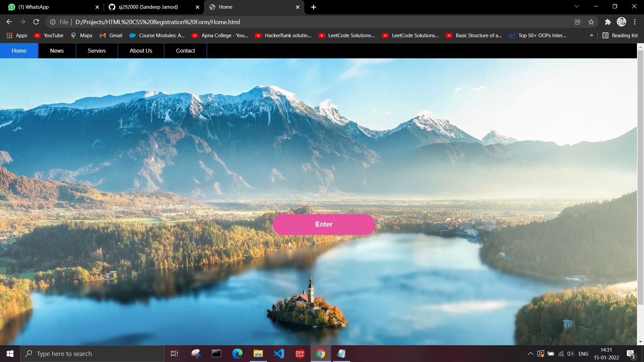The image size is (644, 362).
Task: Bookmark this page with star icon
Action: (591, 22)
